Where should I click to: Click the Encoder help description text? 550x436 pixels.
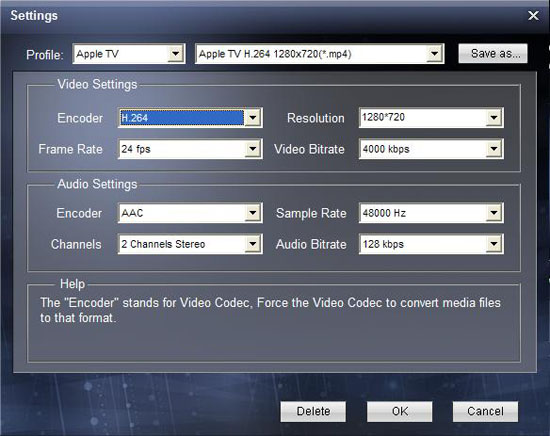pos(270,310)
